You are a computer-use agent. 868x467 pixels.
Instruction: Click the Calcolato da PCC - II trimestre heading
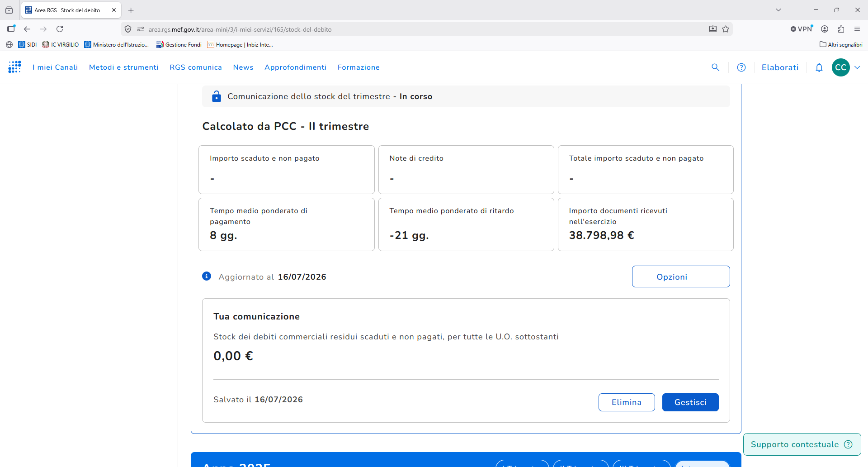coord(286,126)
